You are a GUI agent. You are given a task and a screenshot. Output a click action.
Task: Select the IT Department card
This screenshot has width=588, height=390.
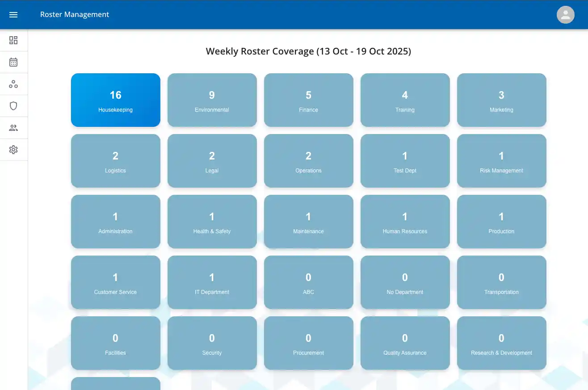[x=212, y=282]
